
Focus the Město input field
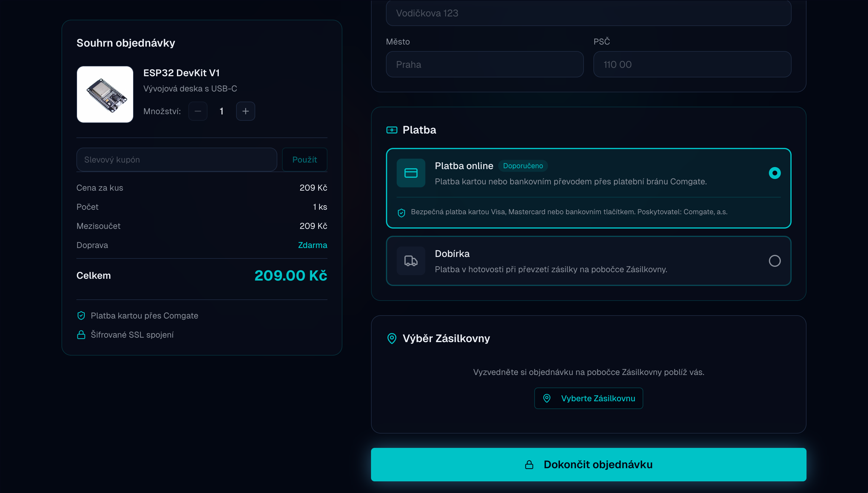coord(485,64)
